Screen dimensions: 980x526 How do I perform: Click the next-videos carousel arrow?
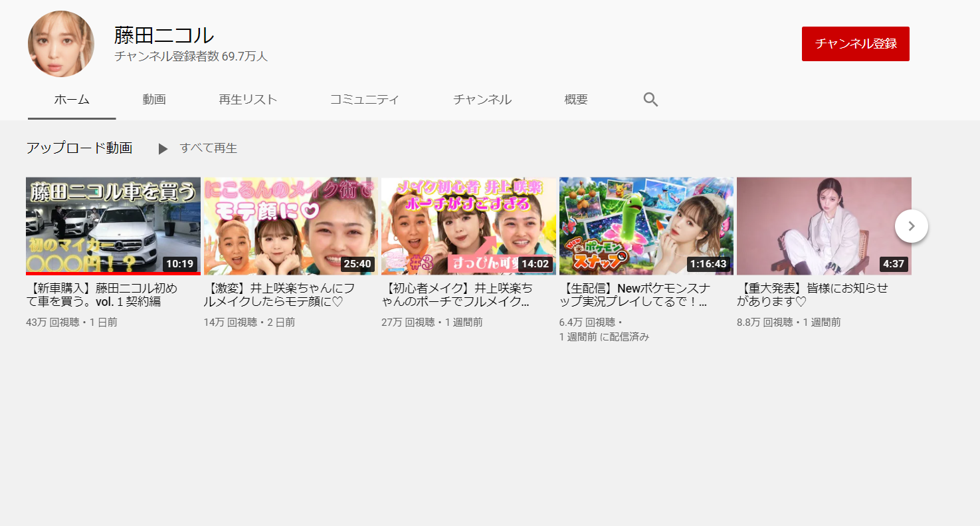pos(912,226)
